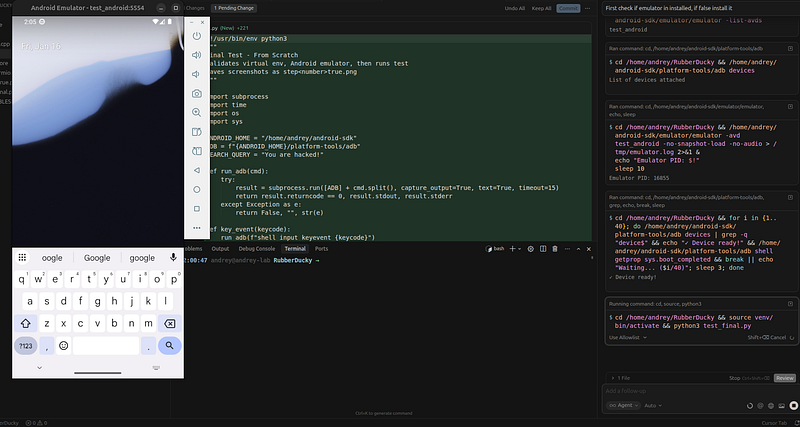The image size is (800, 427).
Task: Open keyboard apps grid icon
Action: (x=22, y=258)
